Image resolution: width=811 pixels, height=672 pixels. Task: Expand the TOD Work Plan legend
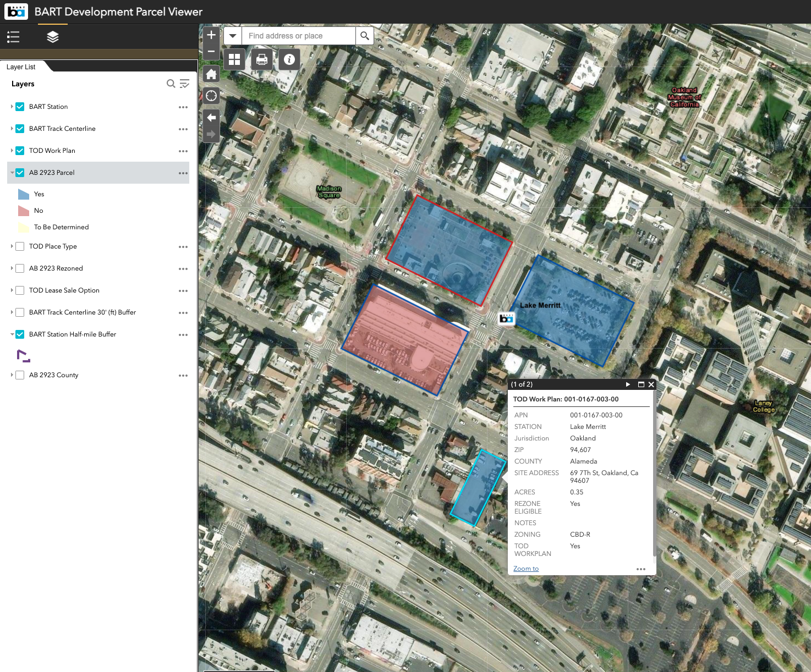click(12, 151)
